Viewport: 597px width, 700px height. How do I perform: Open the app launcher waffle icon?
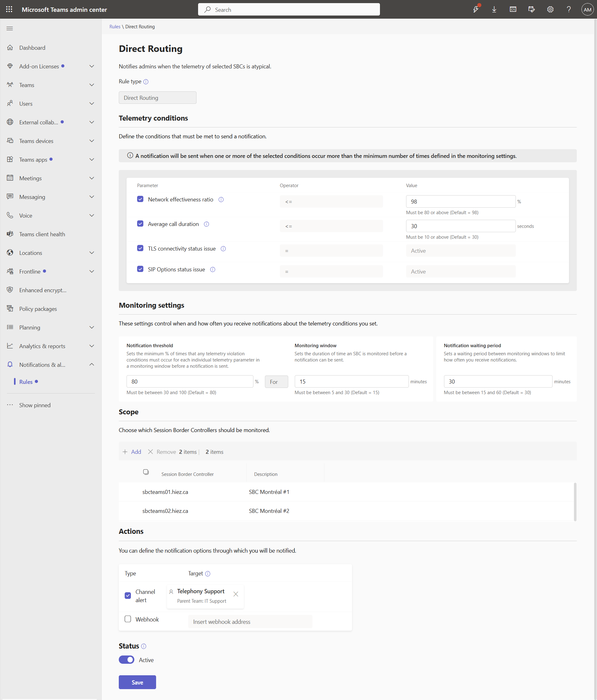tap(9, 9)
